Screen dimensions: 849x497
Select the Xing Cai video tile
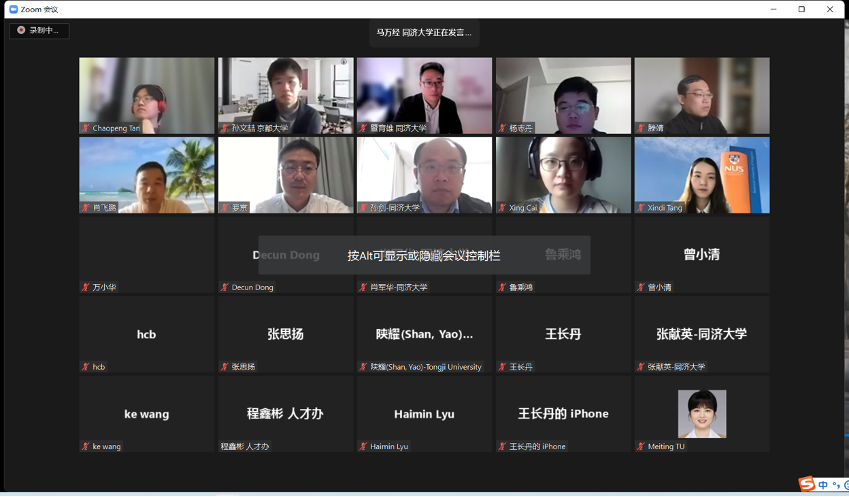pyautogui.click(x=563, y=175)
